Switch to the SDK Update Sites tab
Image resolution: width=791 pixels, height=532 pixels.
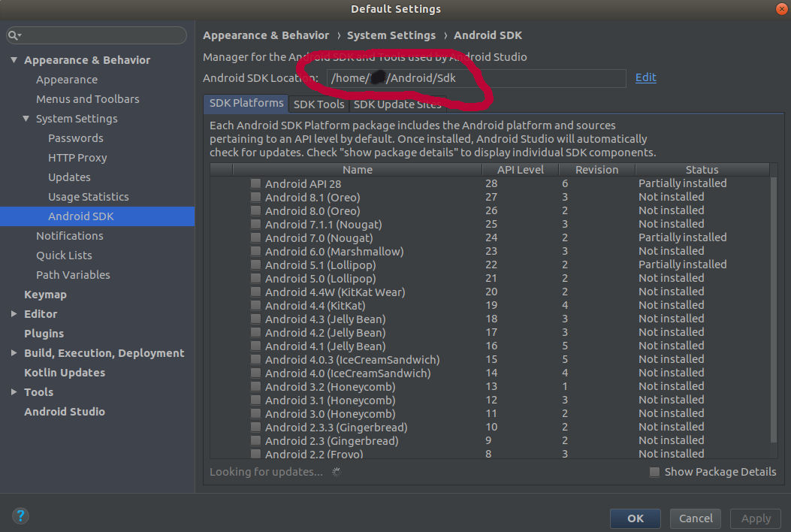click(x=397, y=104)
